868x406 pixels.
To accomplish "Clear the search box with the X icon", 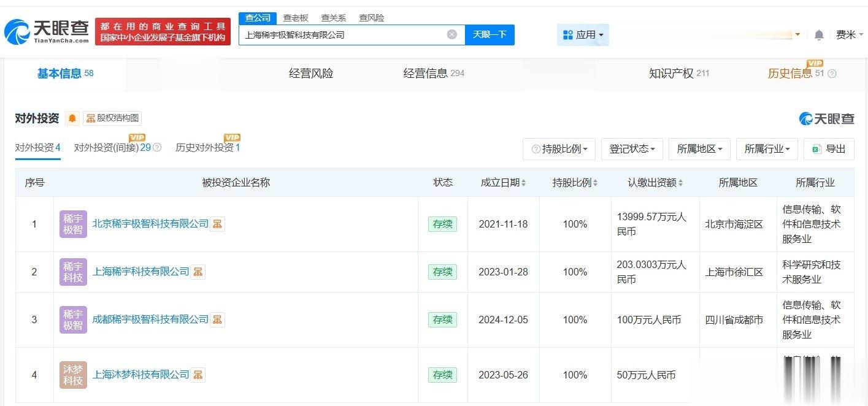I will point(452,35).
